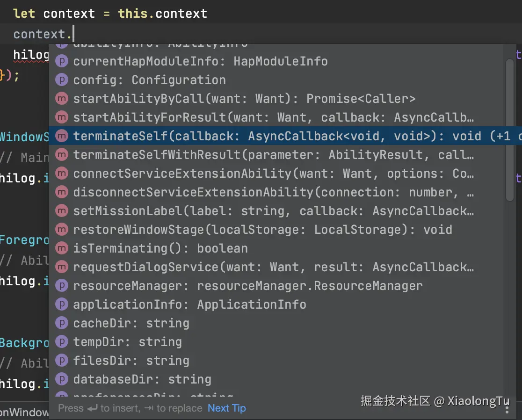Select the startAbilityForResult completion suggestion

pyautogui.click(x=273, y=117)
